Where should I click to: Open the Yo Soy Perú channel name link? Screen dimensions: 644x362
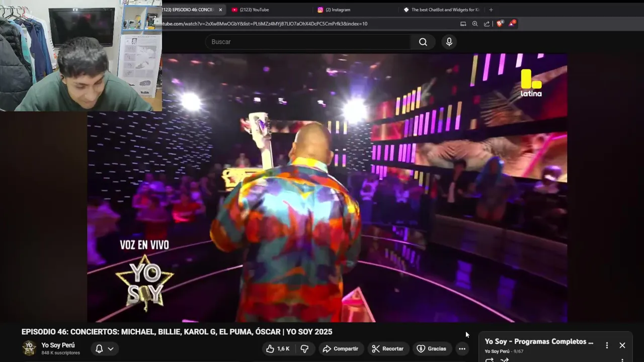point(58,345)
